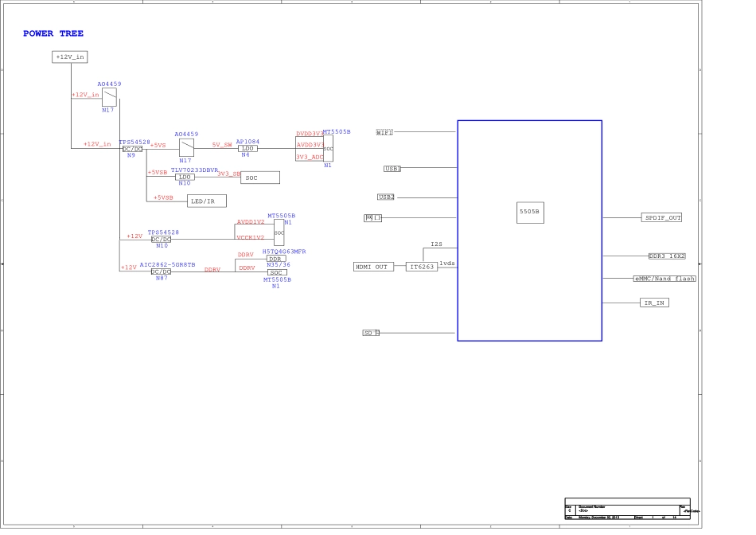This screenshot has width=756, height=535.
Task: Select the SOC box on 3V3_SB rail
Action: pyautogui.click(x=260, y=178)
